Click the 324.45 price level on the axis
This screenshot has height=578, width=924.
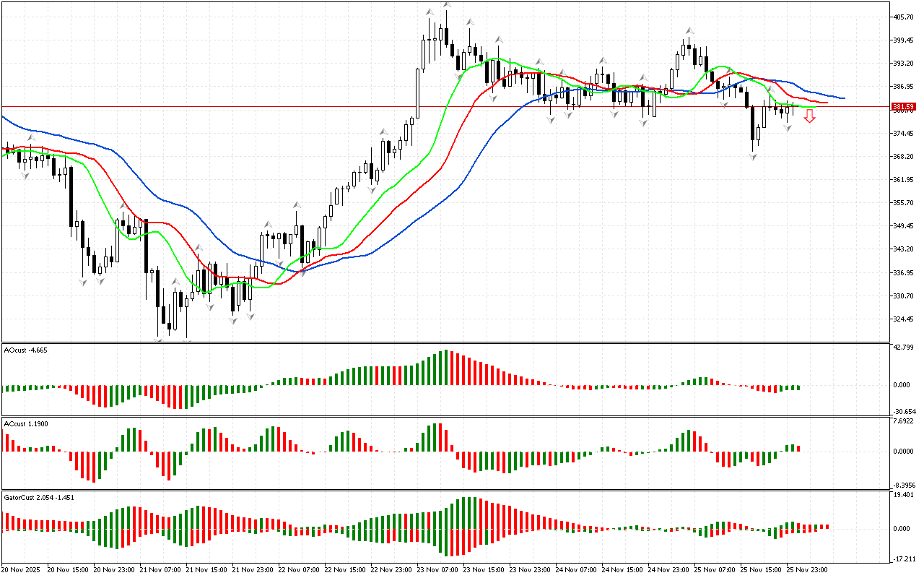click(x=903, y=319)
